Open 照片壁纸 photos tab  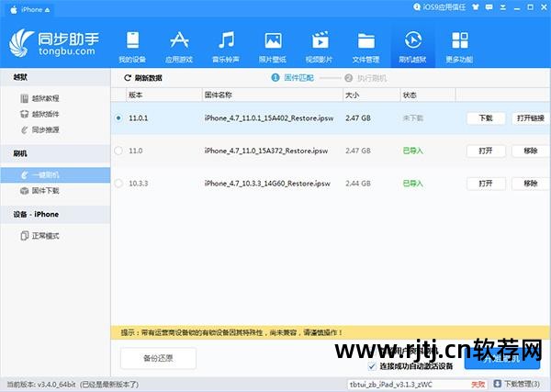tap(273, 47)
